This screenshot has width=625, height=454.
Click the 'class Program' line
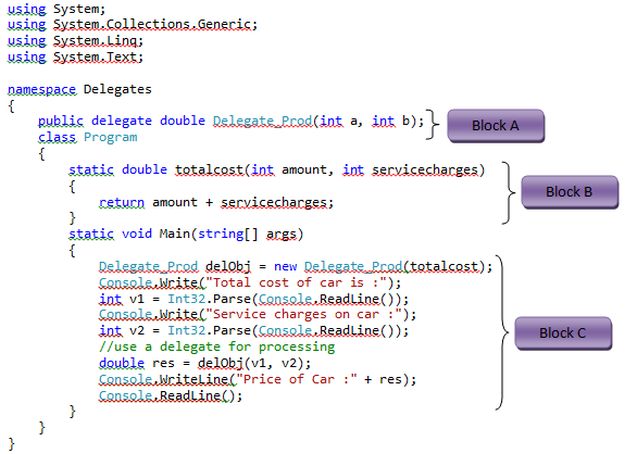point(88,138)
